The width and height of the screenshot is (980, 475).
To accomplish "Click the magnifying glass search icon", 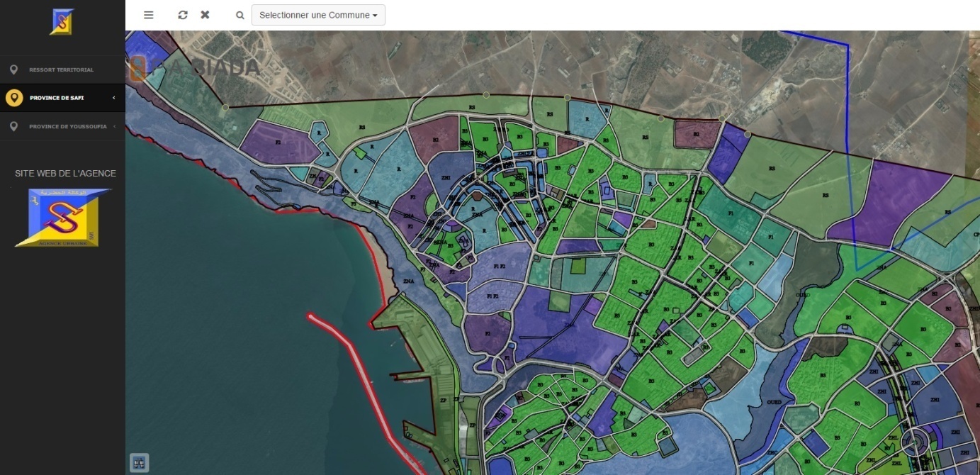I will pos(240,15).
